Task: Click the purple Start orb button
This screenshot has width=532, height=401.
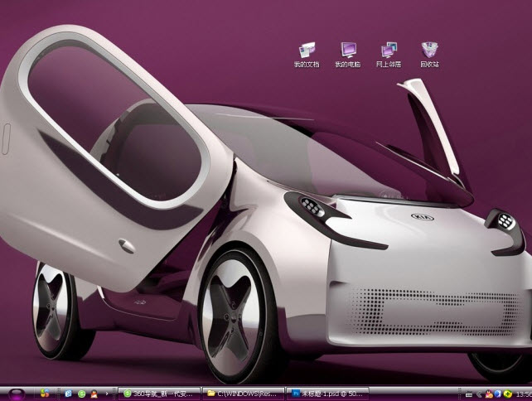Action: [x=17, y=392]
